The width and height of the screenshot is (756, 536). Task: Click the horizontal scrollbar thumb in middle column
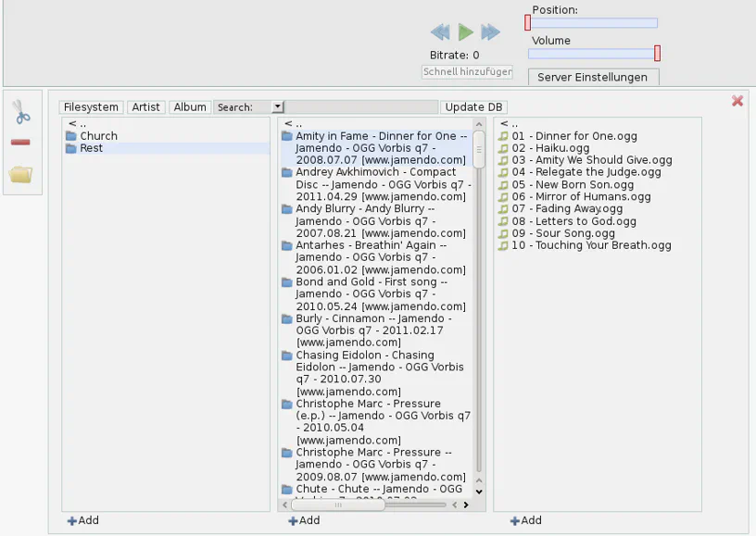coord(338,505)
